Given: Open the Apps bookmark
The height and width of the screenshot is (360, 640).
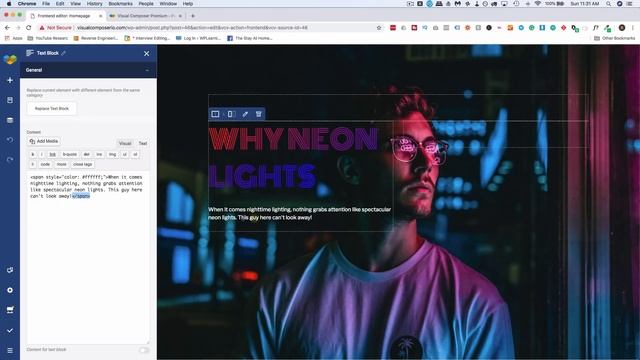Looking at the screenshot, I should pyautogui.click(x=13, y=38).
